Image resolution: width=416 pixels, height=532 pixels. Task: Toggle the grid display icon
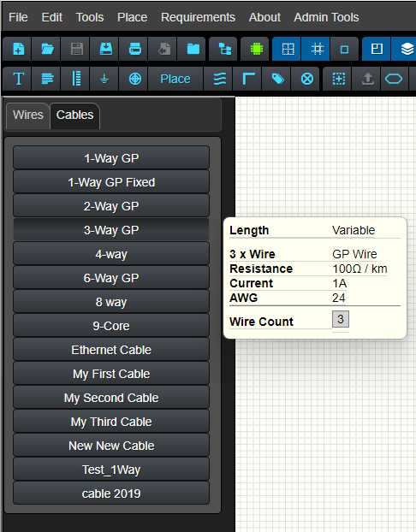[288, 50]
